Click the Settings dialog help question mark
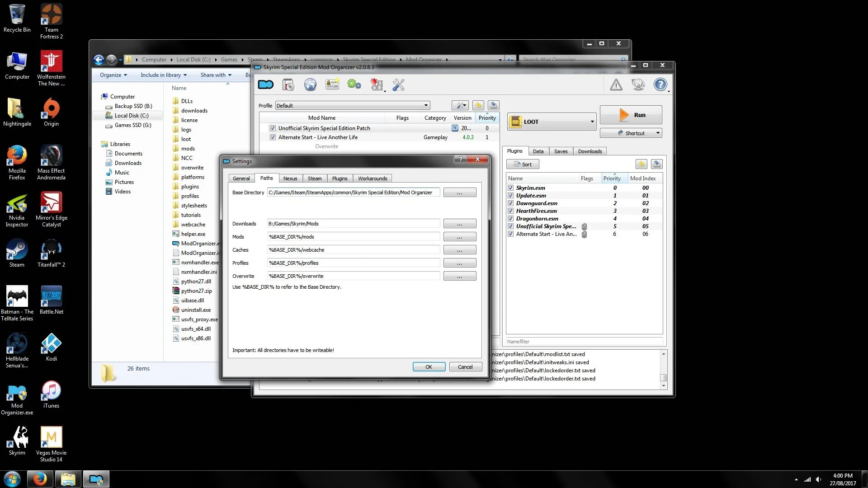This screenshot has height=488, width=868. (460, 159)
